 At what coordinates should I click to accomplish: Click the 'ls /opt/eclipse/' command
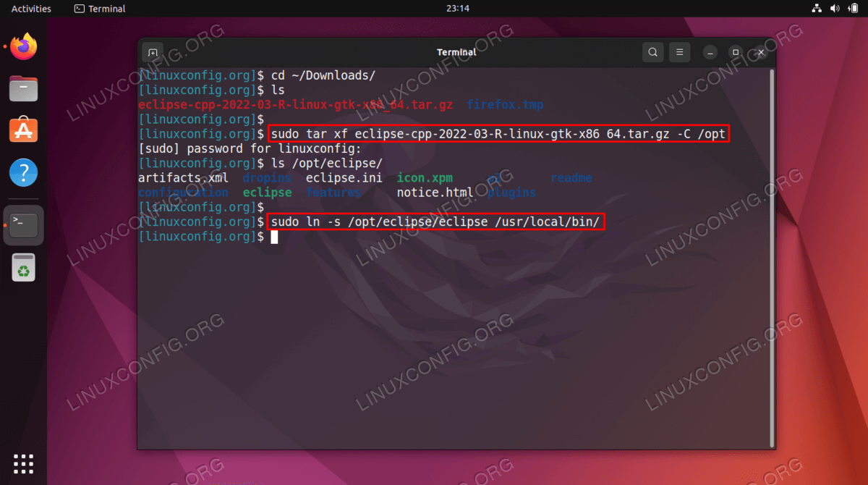coord(326,164)
